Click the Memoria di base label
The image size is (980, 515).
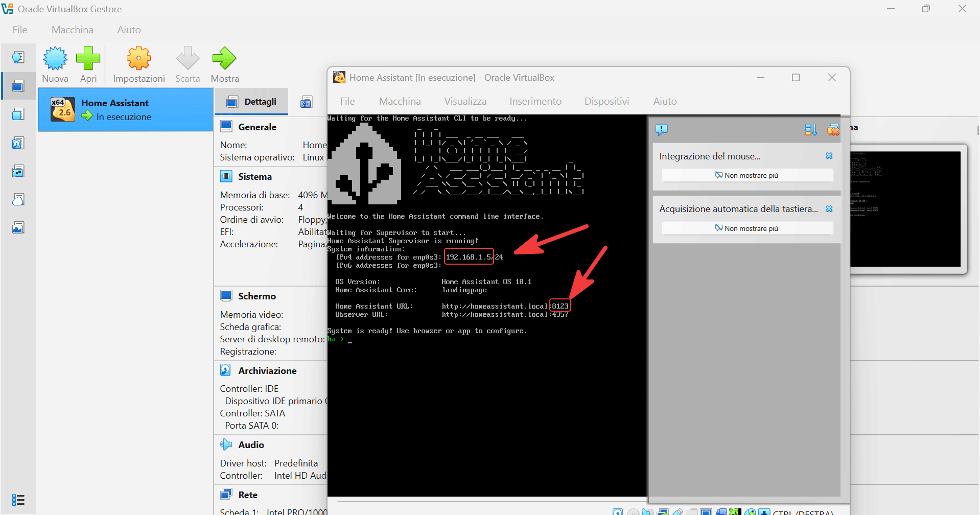[255, 195]
